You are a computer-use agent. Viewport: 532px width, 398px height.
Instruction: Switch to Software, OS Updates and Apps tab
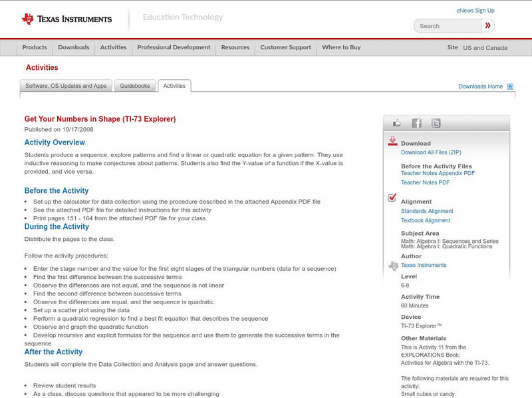click(66, 86)
